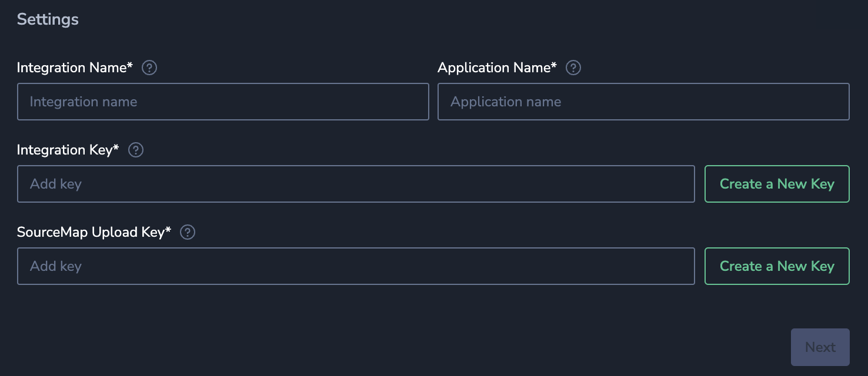Show help for SourceMap Upload Key

pos(188,233)
